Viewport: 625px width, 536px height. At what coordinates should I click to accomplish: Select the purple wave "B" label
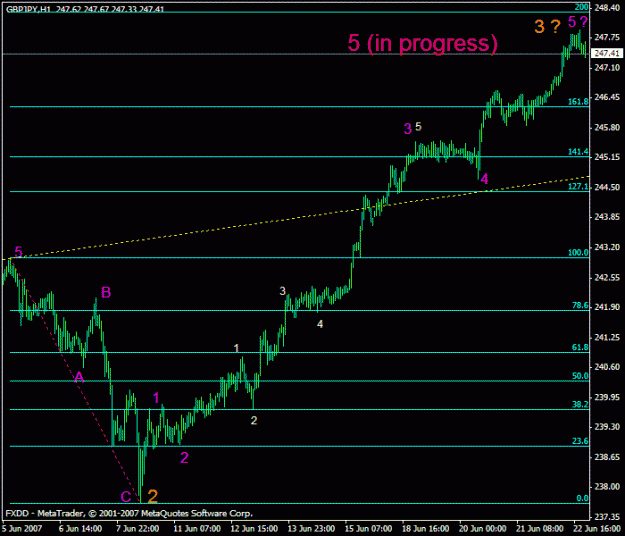(x=106, y=293)
